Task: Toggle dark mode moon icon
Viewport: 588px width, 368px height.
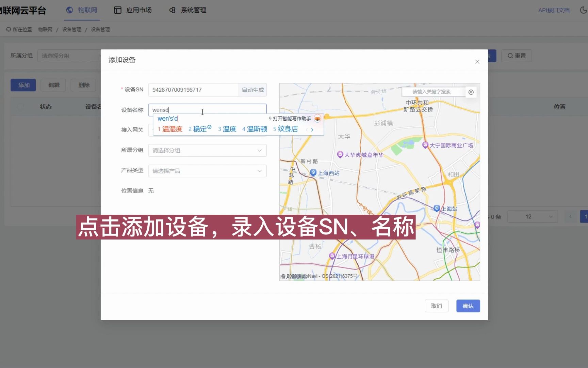Action: 584,10
